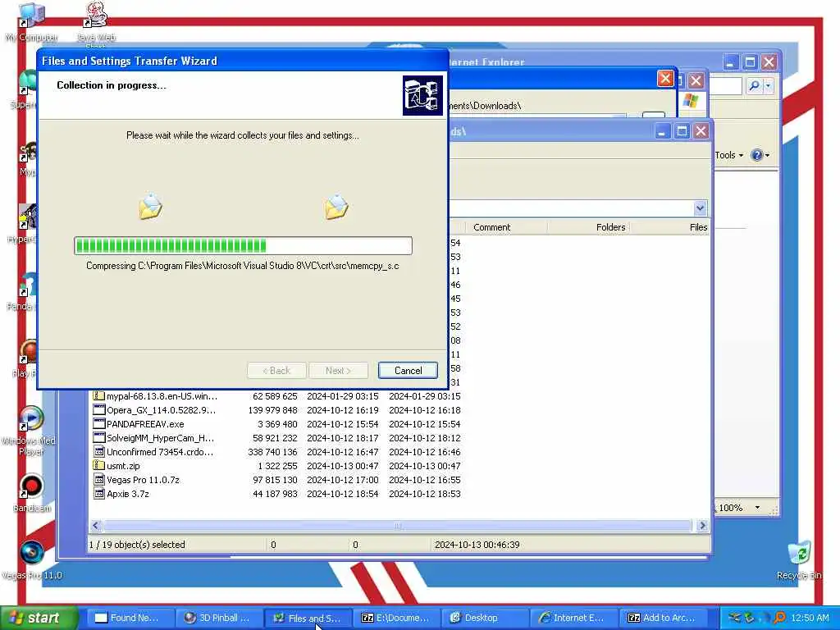This screenshot has height=630, width=840.
Task: Click the Folders column header
Action: (x=587, y=227)
